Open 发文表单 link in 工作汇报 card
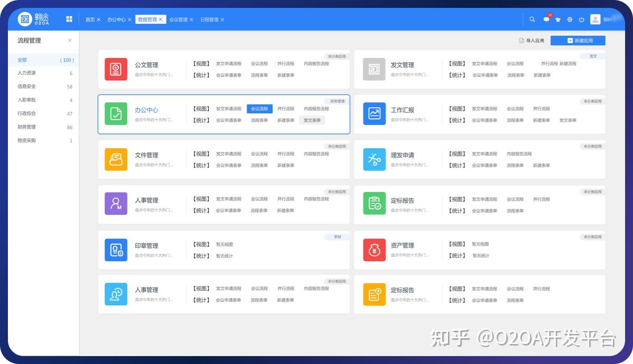The image size is (633, 364). click(568, 120)
